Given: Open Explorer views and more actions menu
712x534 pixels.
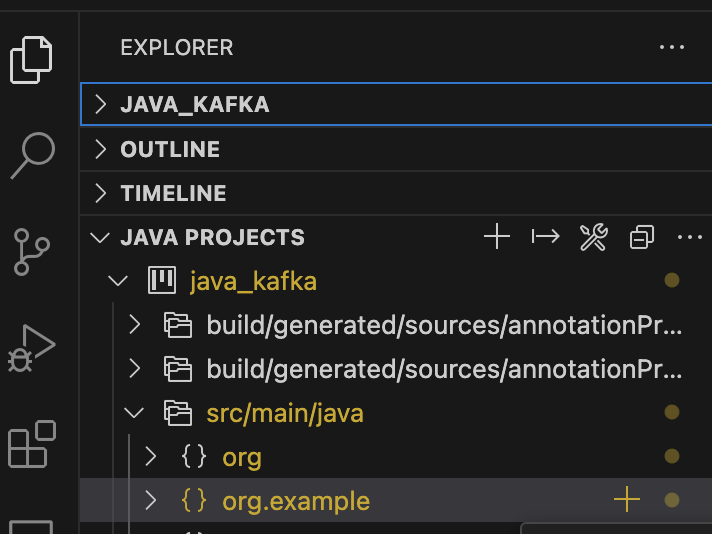Looking at the screenshot, I should tap(672, 47).
